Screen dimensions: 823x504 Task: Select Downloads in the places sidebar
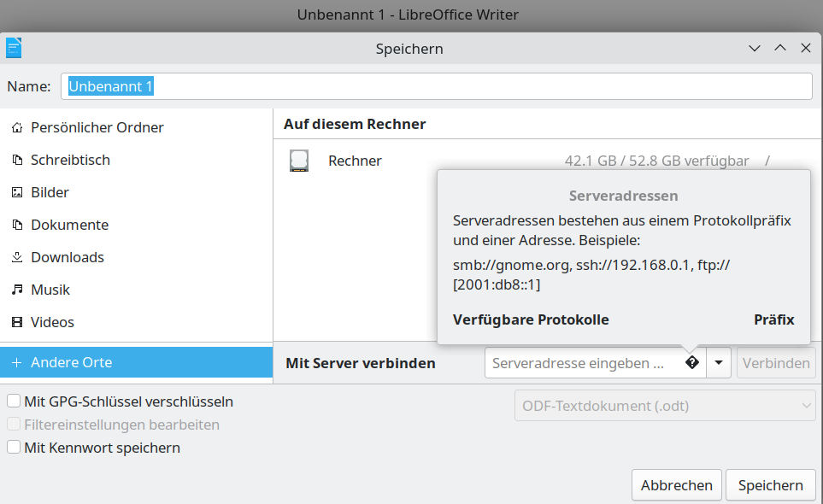(x=137, y=257)
